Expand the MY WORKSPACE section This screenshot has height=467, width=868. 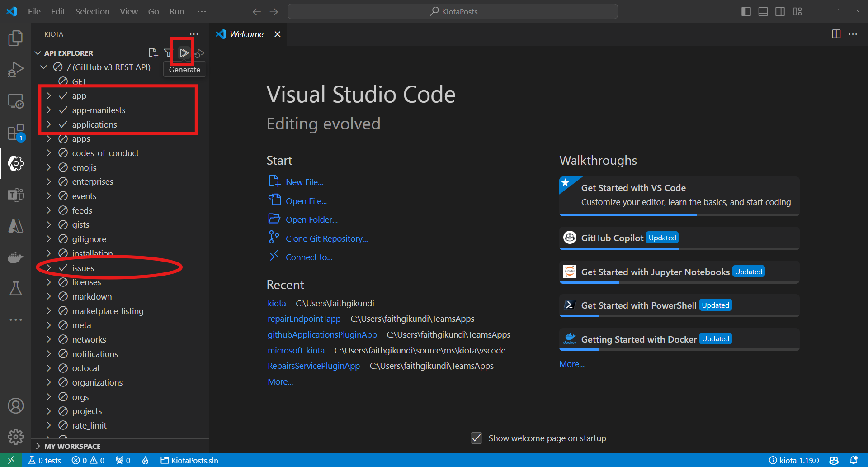click(x=38, y=446)
